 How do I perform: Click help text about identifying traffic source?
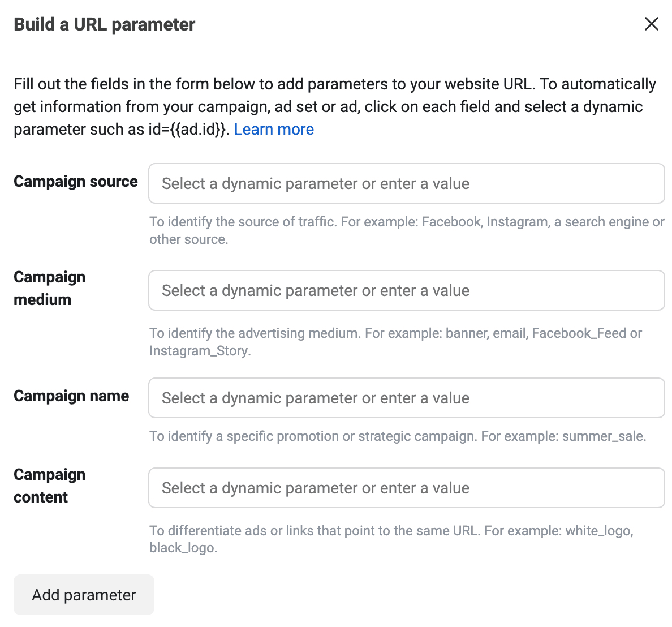click(406, 222)
